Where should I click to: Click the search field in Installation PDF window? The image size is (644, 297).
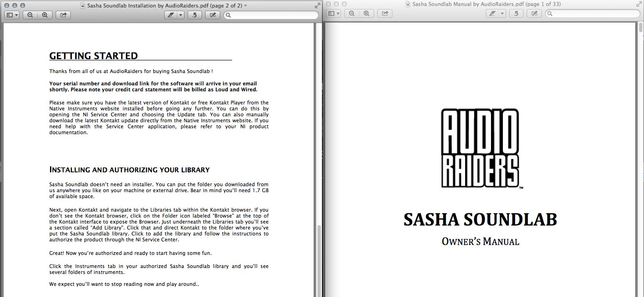[x=271, y=15]
